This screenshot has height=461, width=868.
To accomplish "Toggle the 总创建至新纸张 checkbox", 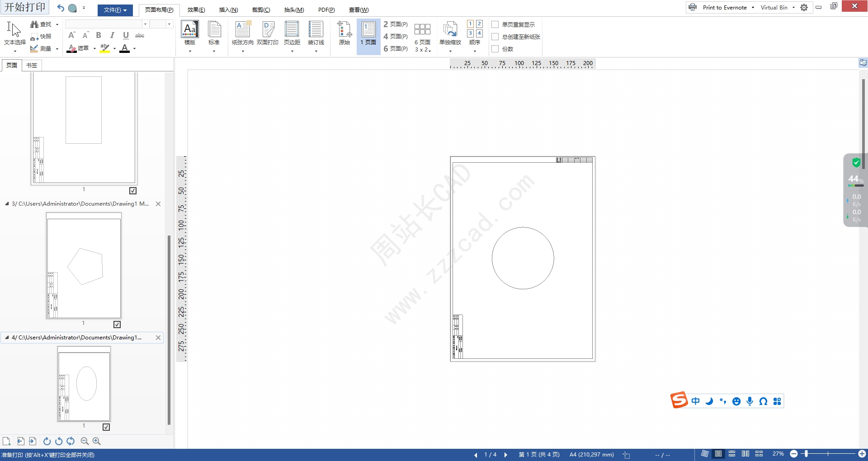I will pos(495,37).
